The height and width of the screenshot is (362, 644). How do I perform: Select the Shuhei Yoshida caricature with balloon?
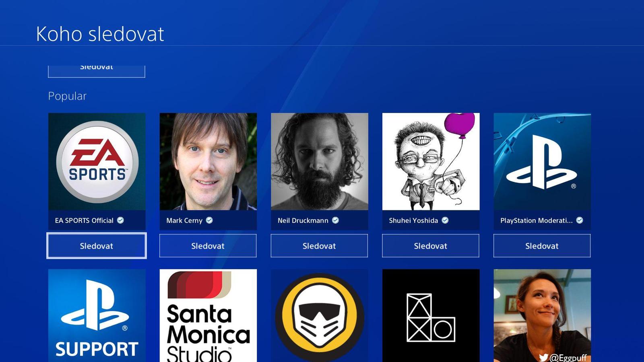pyautogui.click(x=431, y=161)
